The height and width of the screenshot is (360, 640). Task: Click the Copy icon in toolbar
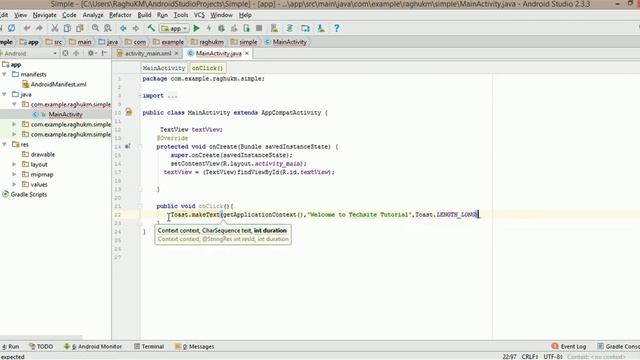[x=67, y=28]
